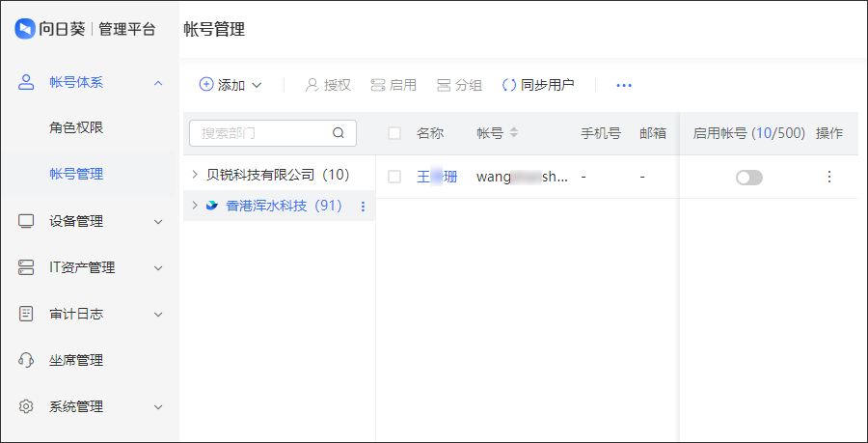
Task: Open options menu for 香港浑水科技 department
Action: 363,206
